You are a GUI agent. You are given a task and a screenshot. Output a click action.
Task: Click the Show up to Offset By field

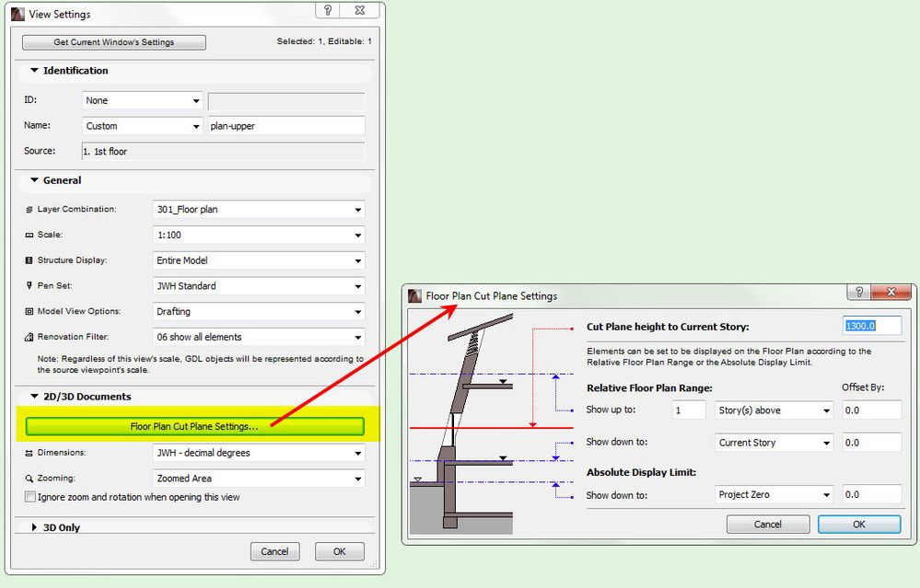(872, 410)
